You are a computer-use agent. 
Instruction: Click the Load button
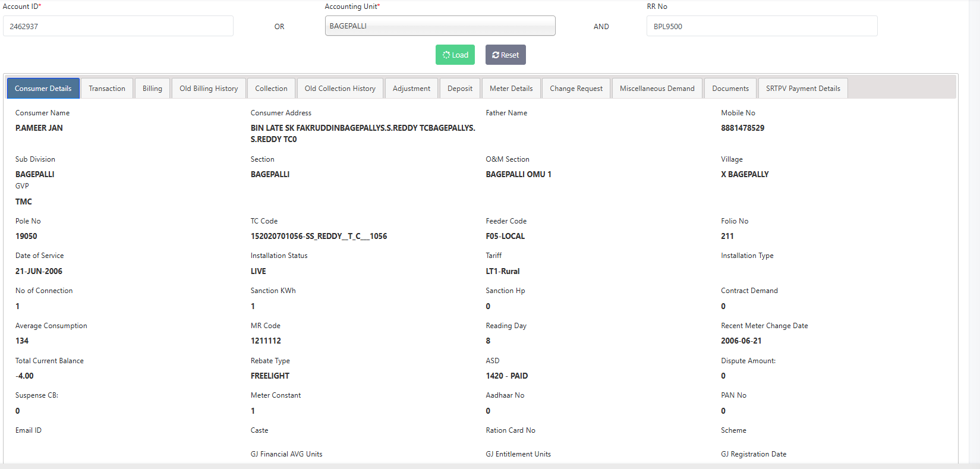(x=455, y=55)
